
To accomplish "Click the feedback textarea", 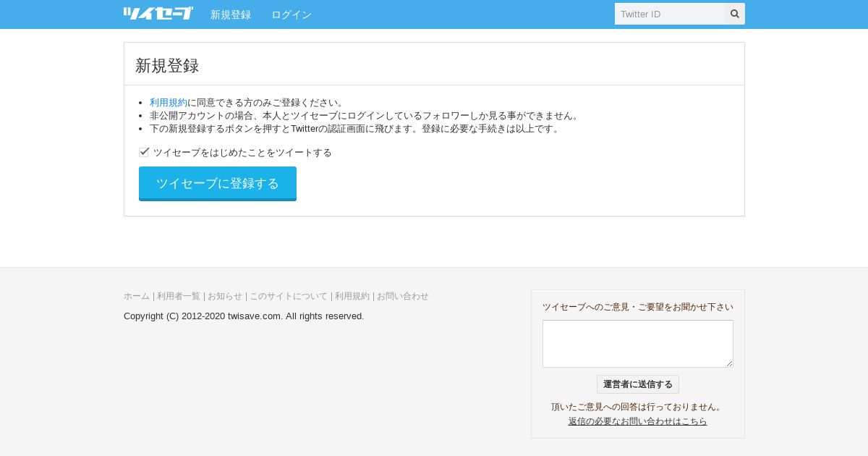I will click(638, 344).
